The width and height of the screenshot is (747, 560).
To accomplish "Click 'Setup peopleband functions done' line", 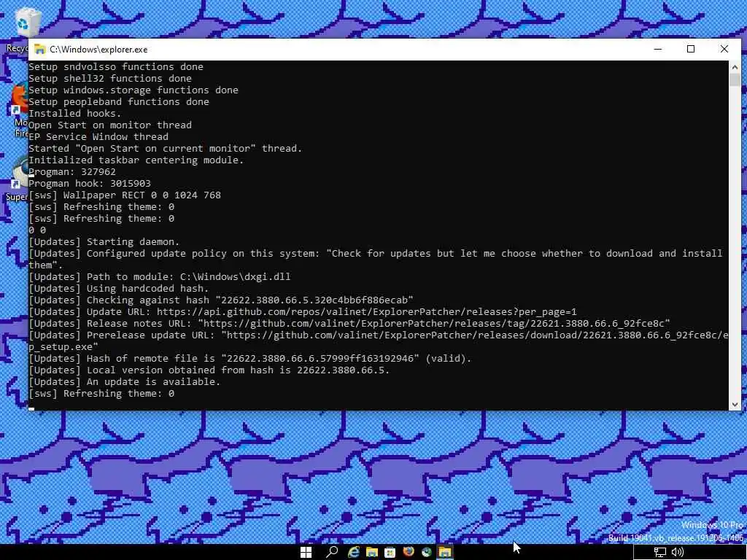I will pos(119,101).
